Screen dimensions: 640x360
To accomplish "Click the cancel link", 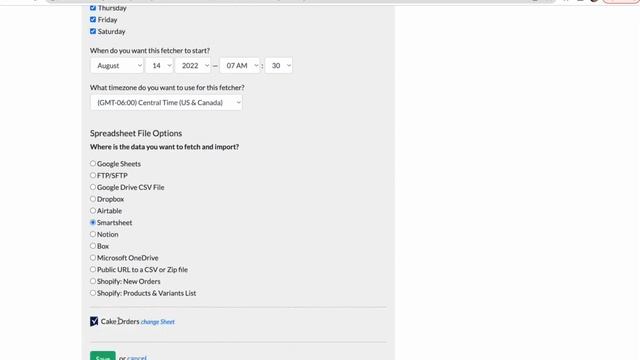I will click(137, 358).
